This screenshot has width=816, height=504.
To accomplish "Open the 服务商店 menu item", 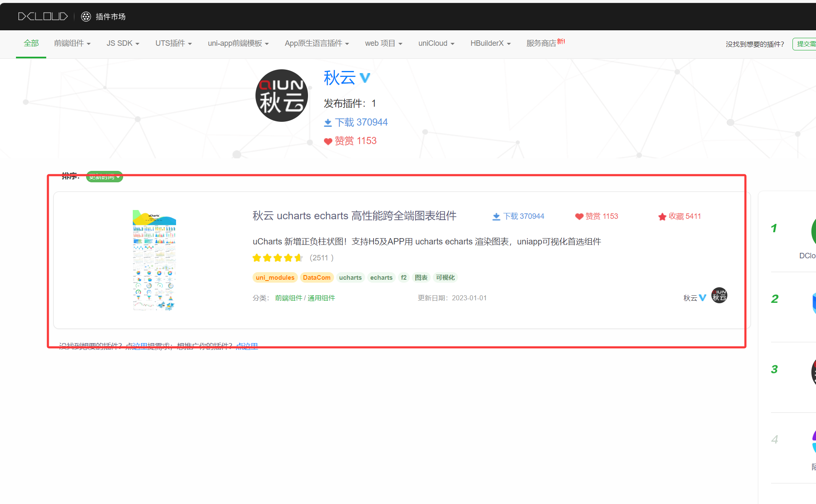I will (545, 43).
